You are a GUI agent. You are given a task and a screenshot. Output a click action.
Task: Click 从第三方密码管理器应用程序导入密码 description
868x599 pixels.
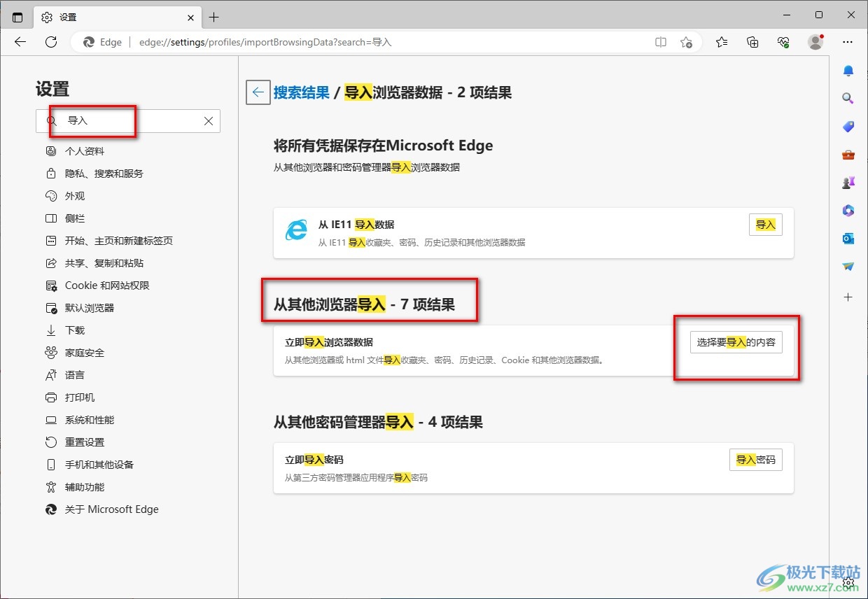pos(356,477)
